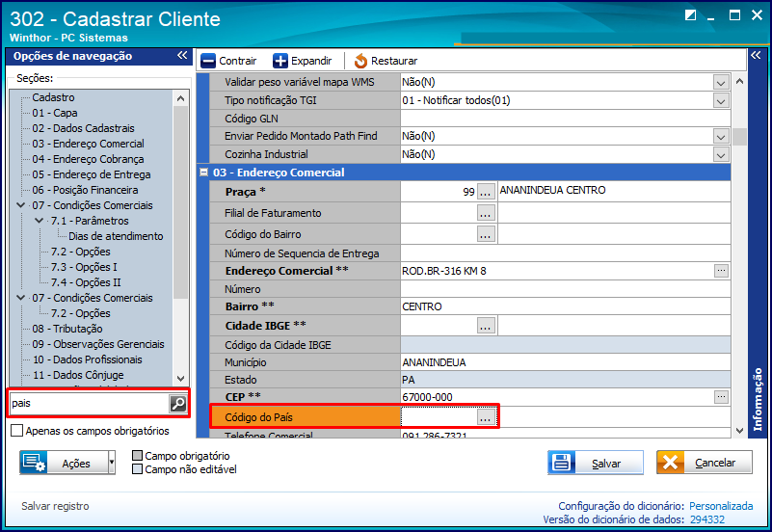
Task: Click the Restaurar arrow icon
Action: pos(360,61)
